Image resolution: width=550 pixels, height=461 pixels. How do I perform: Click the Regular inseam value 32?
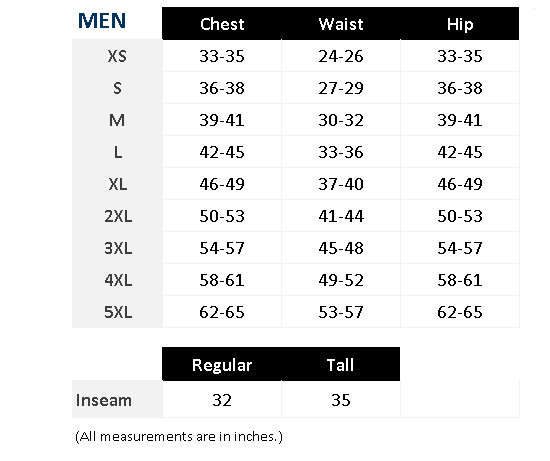222,400
